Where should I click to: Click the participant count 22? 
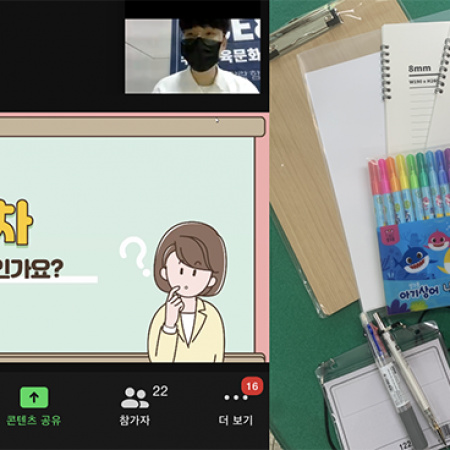point(160,391)
